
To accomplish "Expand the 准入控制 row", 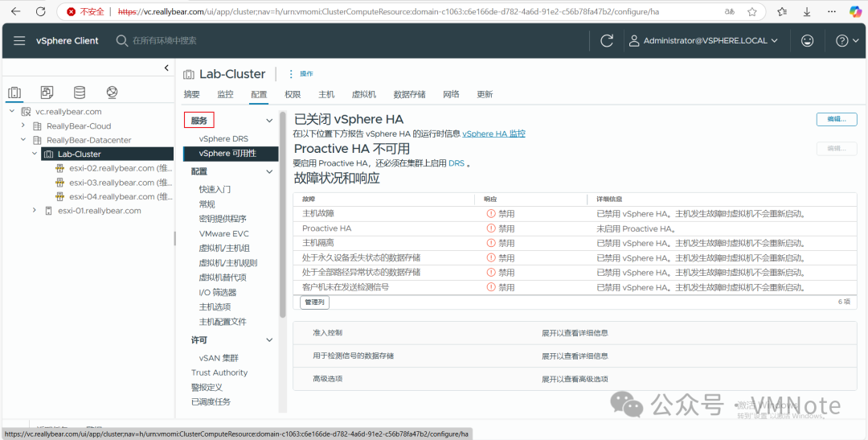I will point(575,333).
